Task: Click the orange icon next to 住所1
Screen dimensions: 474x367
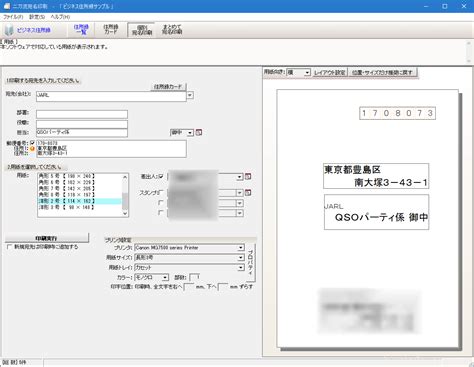Action: 32,149
